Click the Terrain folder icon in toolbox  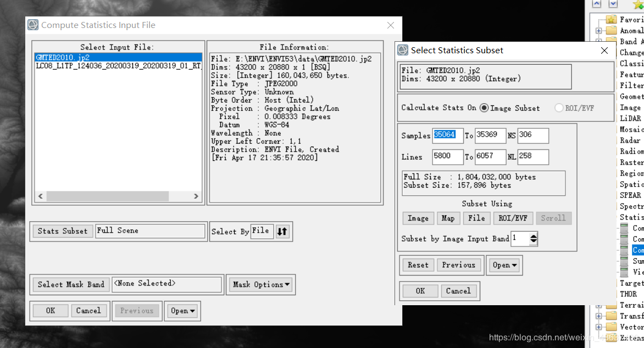point(611,305)
